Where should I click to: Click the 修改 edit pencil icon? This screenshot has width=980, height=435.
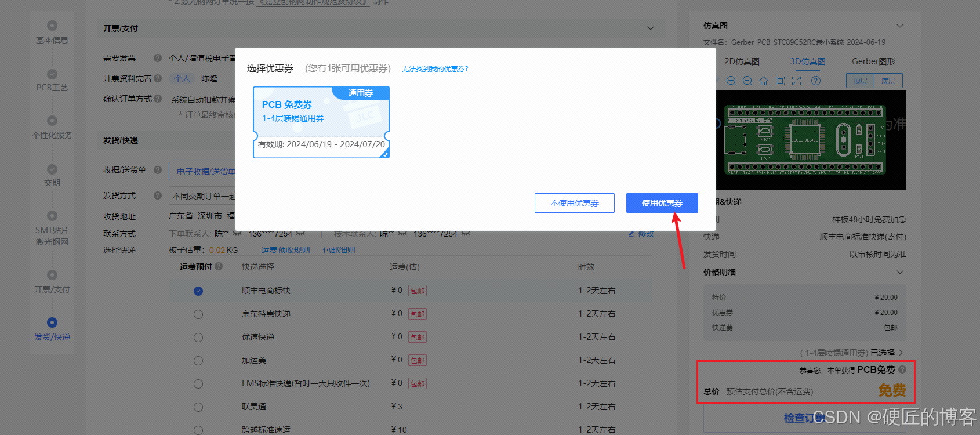pos(631,234)
